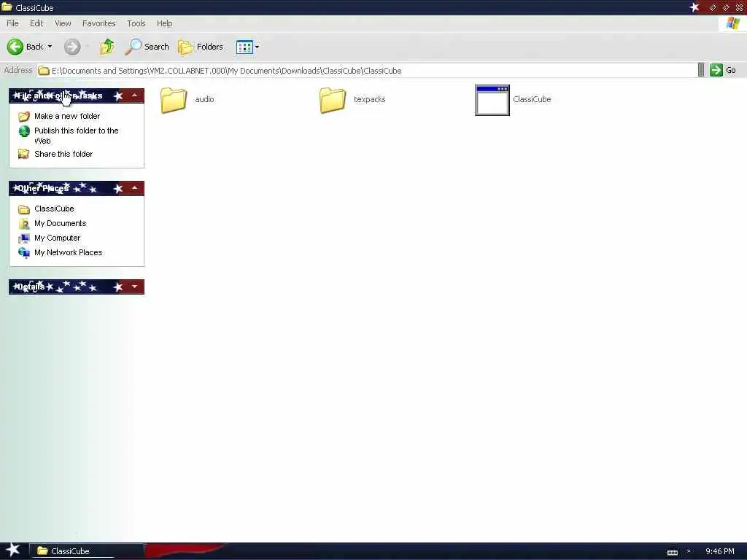Expand the Details panel
Image resolution: width=747 pixels, height=560 pixels.
(135, 287)
